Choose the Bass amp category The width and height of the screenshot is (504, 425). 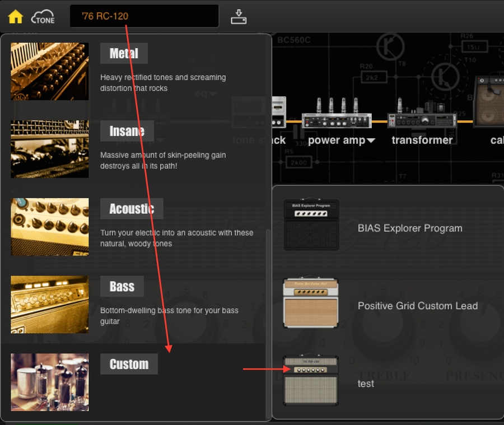point(122,287)
